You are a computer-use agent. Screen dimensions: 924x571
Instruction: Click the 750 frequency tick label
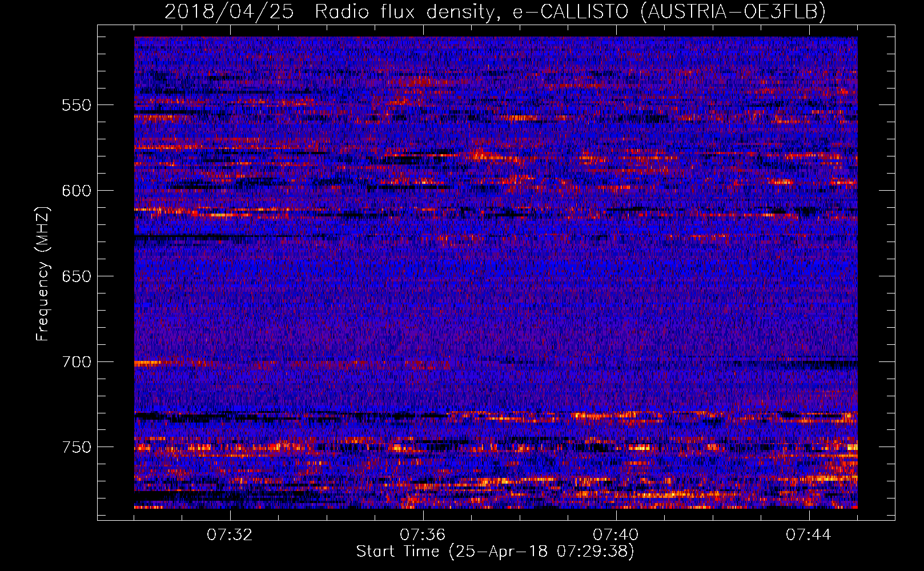click(x=77, y=448)
